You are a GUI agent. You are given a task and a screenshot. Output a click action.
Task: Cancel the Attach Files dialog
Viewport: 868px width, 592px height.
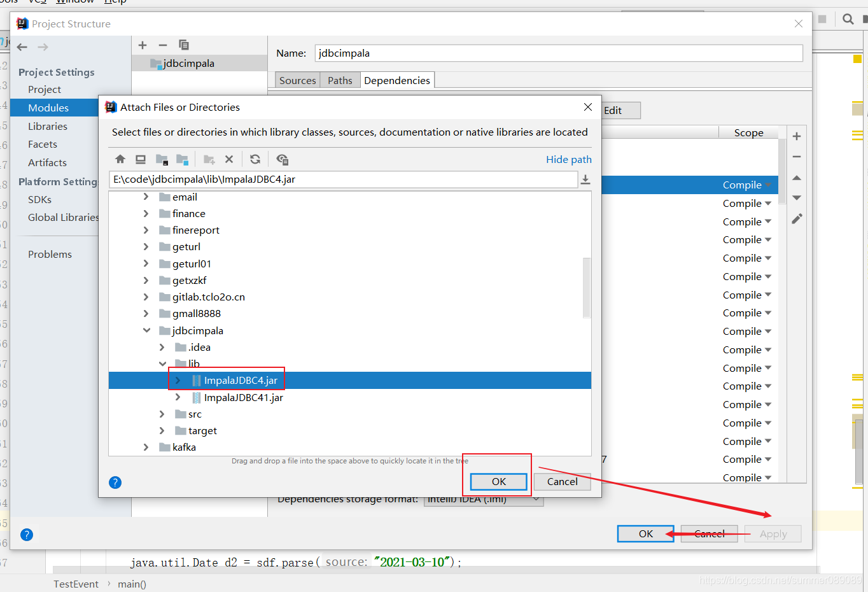click(563, 482)
